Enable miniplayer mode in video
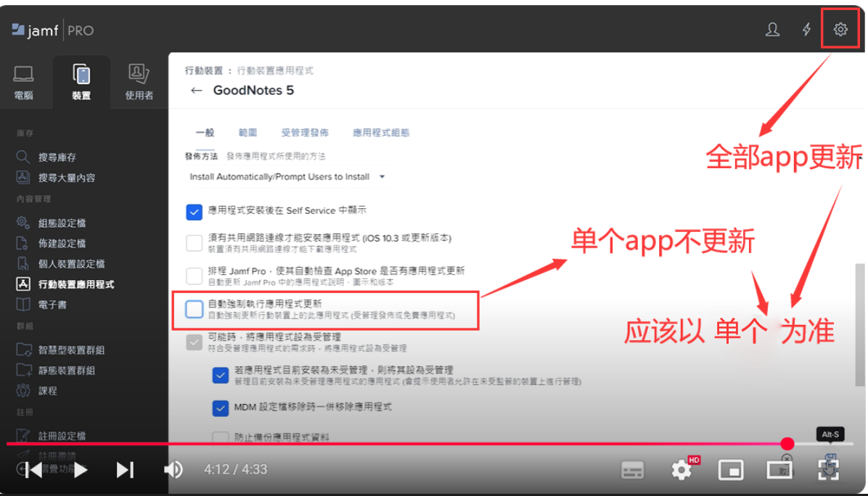Viewport: 868px width, 496px height. (731, 470)
